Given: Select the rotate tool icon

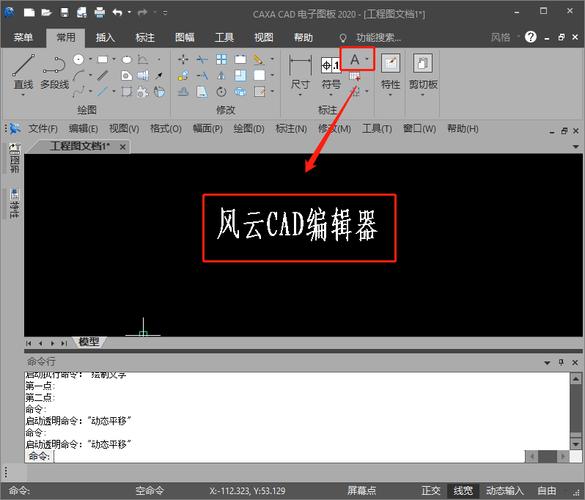Looking at the screenshot, I should tap(221, 91).
